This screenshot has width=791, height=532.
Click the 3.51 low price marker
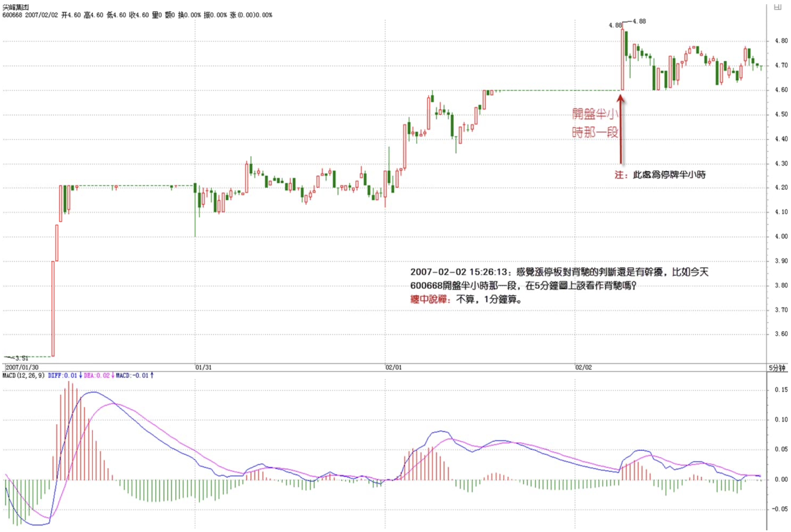point(20,358)
